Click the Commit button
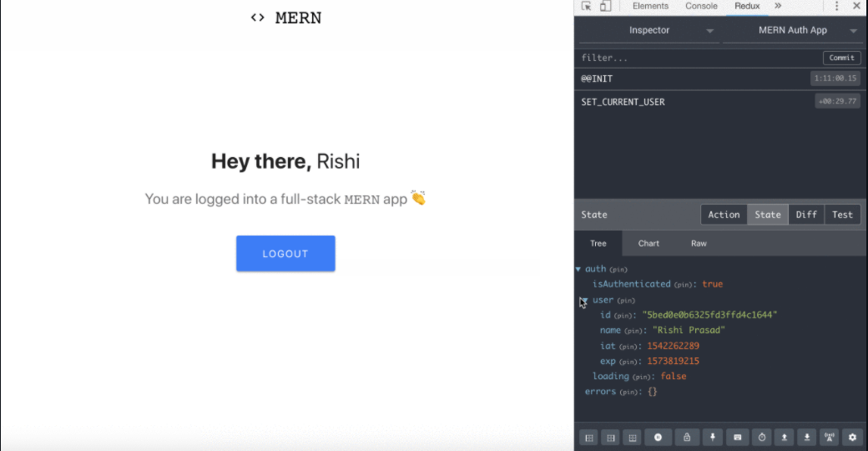This screenshot has height=451, width=868. click(x=841, y=58)
